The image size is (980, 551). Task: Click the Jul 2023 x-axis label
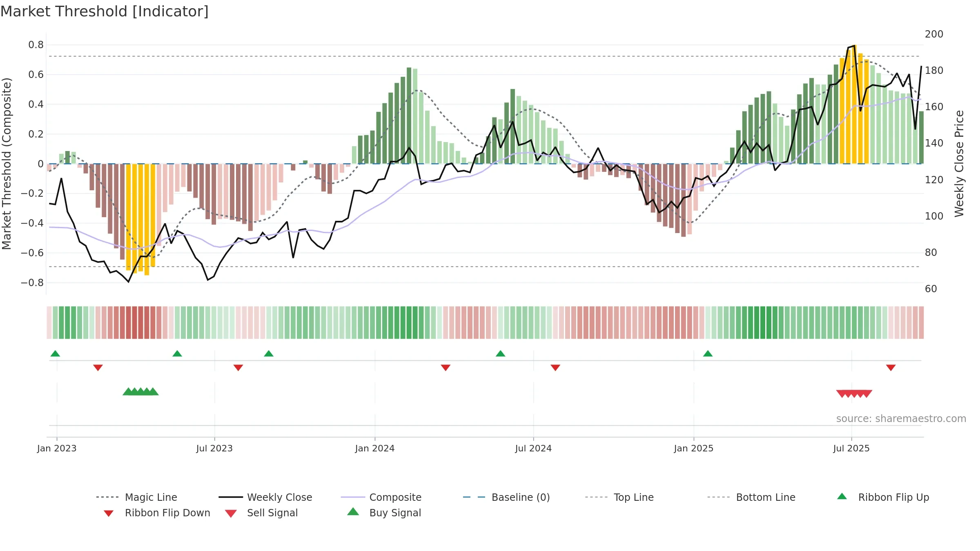[214, 449]
